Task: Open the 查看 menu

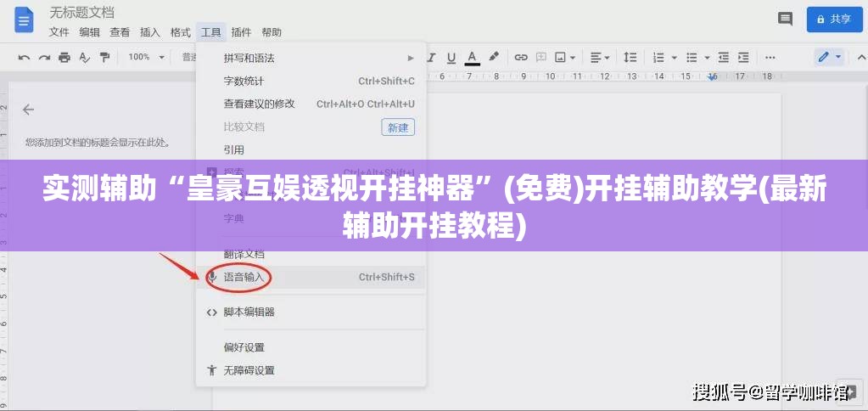Action: click(x=120, y=32)
